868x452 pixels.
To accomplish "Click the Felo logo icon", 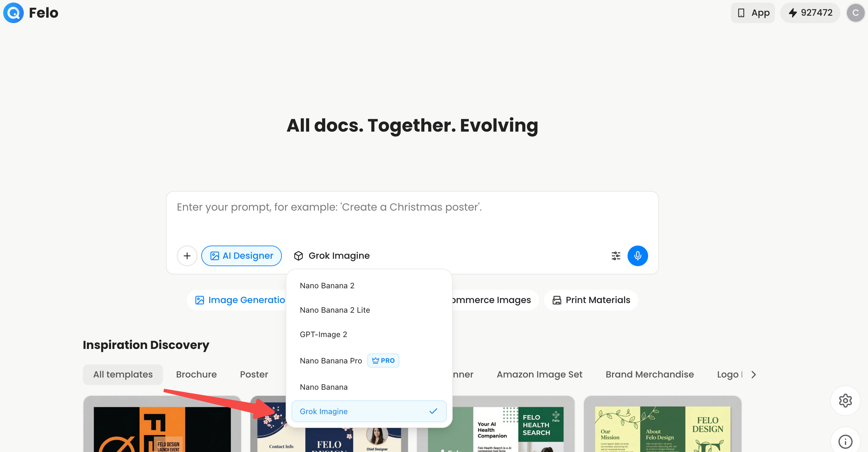I will 13,13.
